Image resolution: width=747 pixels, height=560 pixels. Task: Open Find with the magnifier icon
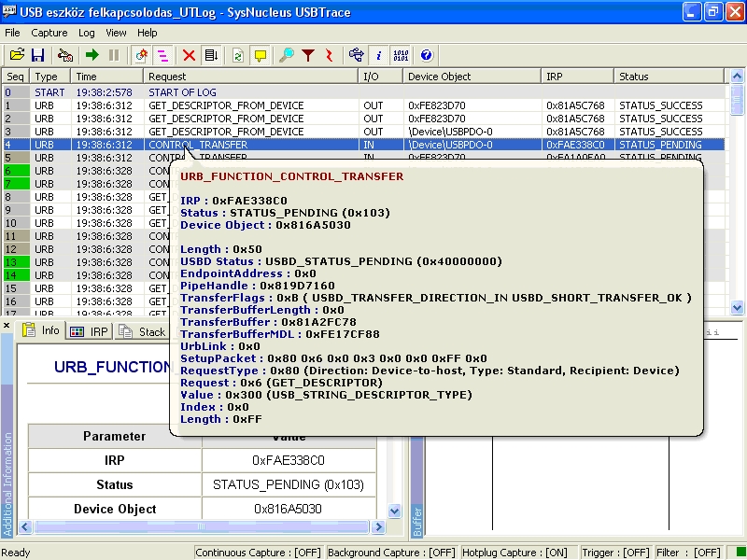(287, 55)
